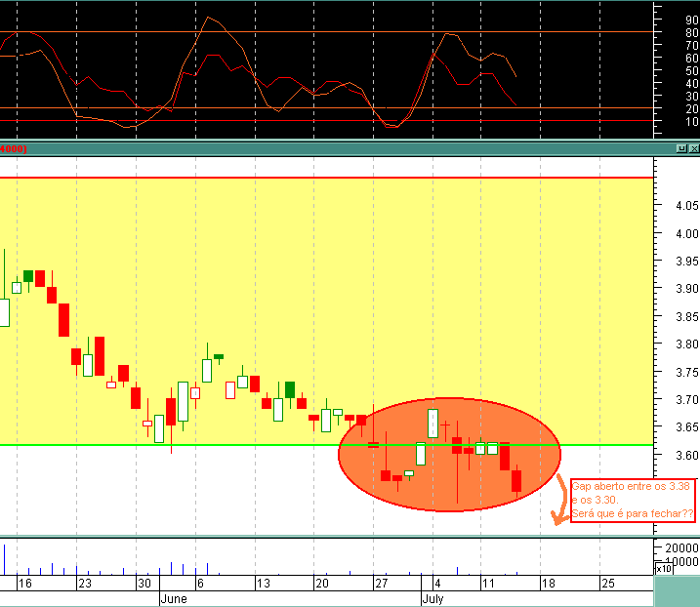Click the 4.05 price scale label
700x607 pixels.
point(687,206)
